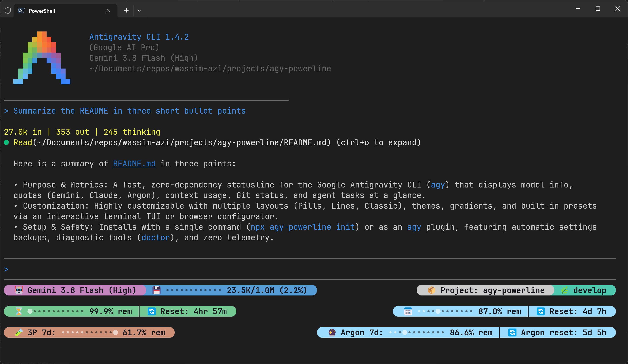Image resolution: width=628 pixels, height=364 pixels.
Task: Click the branch leaf icon beside develop
Action: 565,290
